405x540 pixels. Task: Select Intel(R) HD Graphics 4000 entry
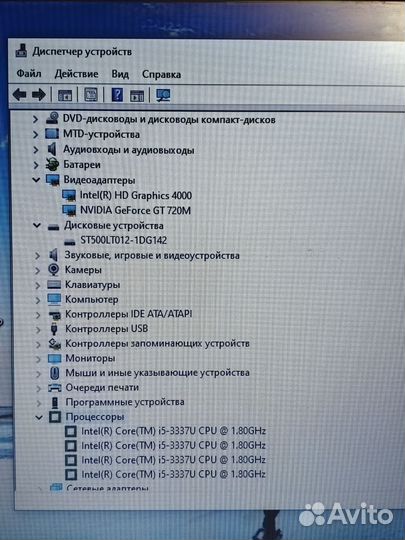pyautogui.click(x=136, y=195)
